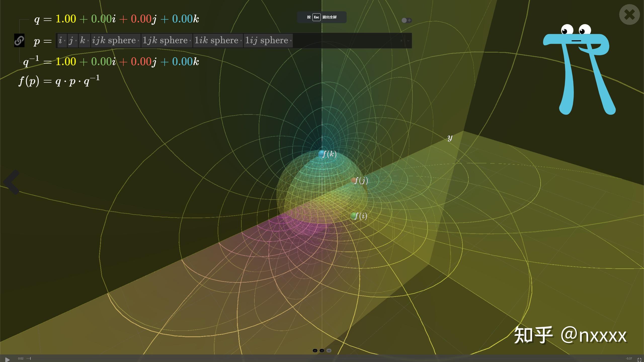Switch to 3D view mode
Screen dimensions: 644x362
(x=322, y=351)
